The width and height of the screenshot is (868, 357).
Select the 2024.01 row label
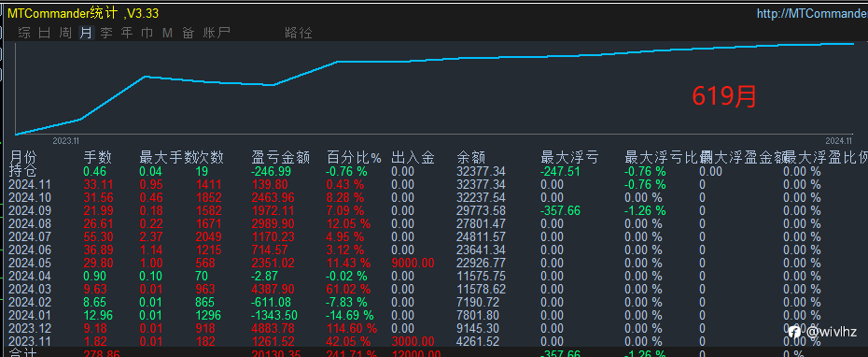tap(30, 316)
